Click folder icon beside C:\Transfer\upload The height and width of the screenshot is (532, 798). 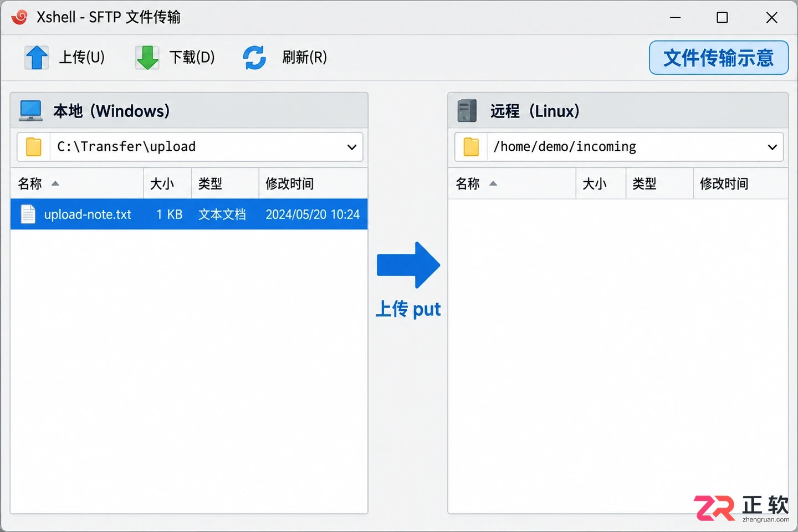coord(34,147)
